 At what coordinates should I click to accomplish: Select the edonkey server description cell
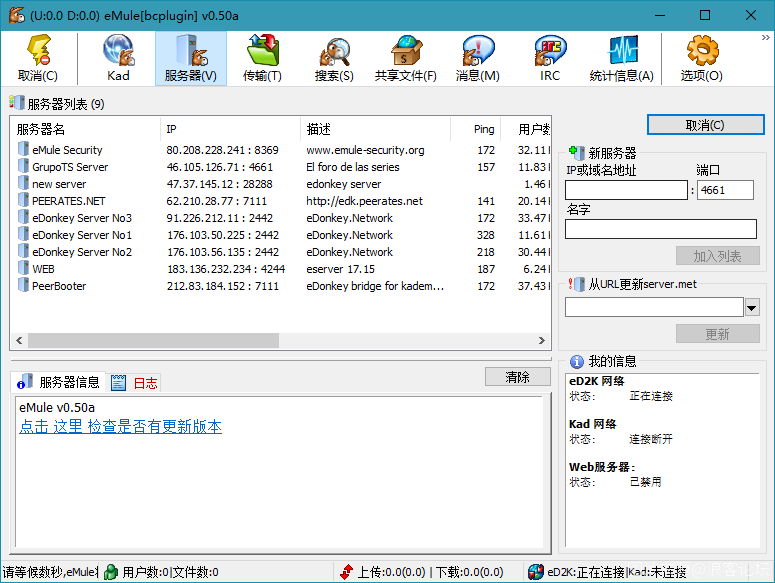344,184
